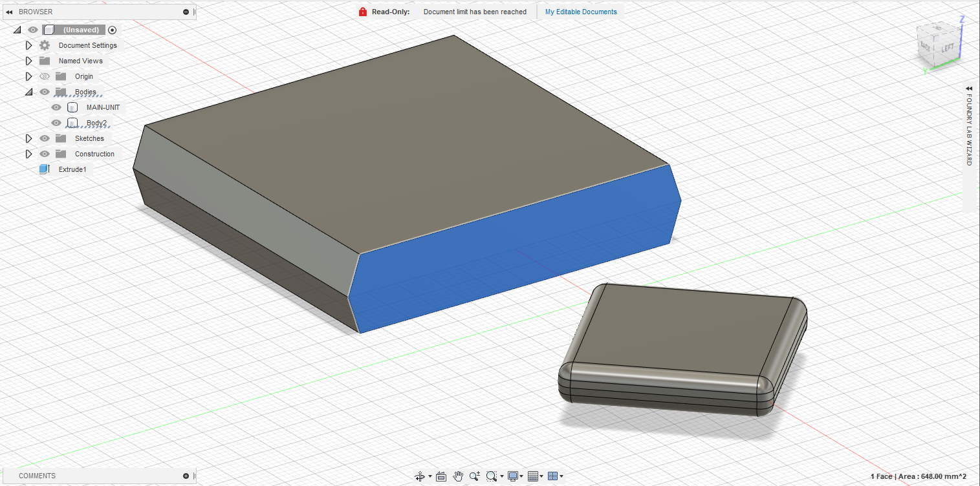This screenshot has width=980, height=486.
Task: Click the Document limit reached message
Action: click(x=475, y=12)
